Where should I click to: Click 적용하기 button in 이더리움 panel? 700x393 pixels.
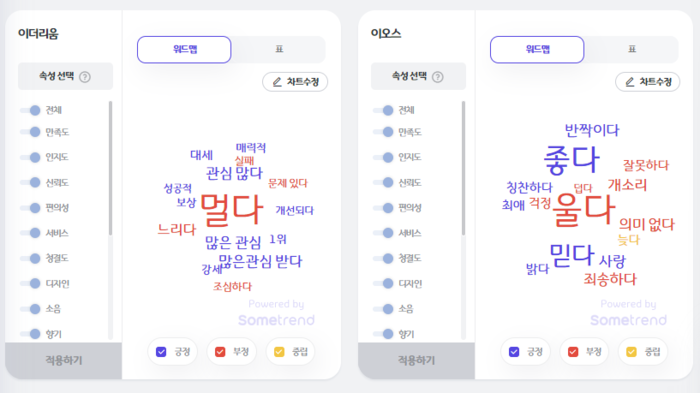pyautogui.click(x=63, y=360)
